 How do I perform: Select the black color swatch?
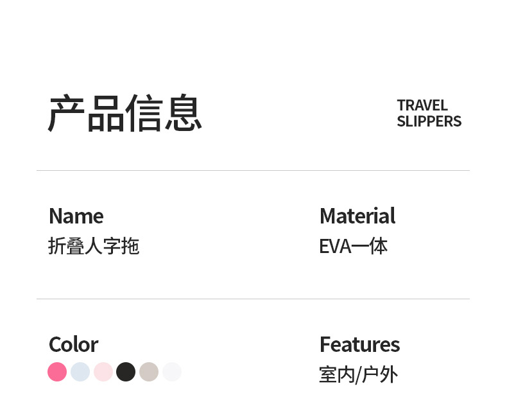126,372
